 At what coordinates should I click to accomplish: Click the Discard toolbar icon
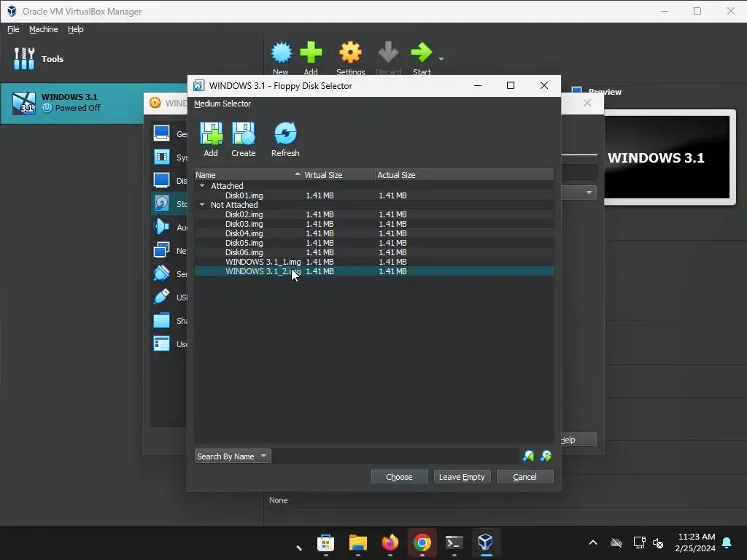[388, 52]
